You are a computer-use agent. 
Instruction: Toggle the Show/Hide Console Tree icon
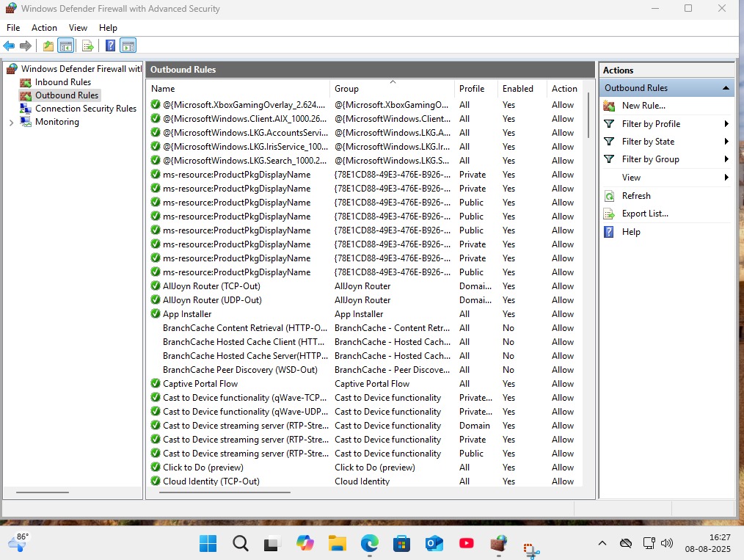(x=66, y=46)
